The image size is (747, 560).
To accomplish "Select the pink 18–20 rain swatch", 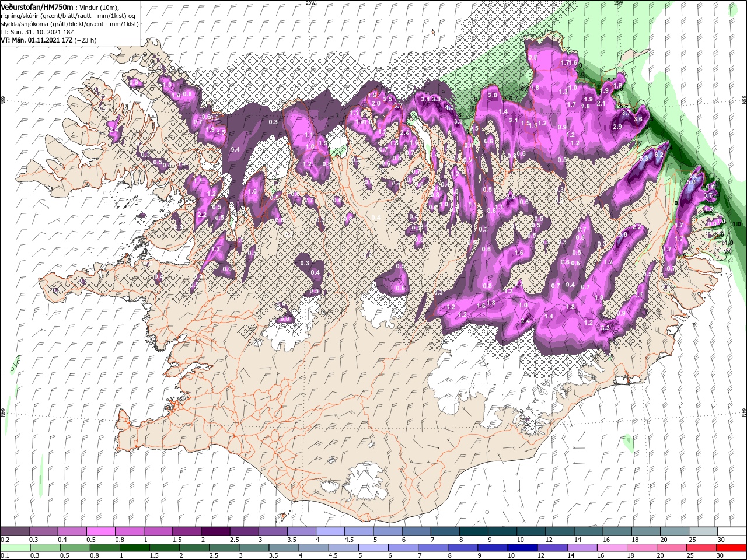I will click(643, 548).
